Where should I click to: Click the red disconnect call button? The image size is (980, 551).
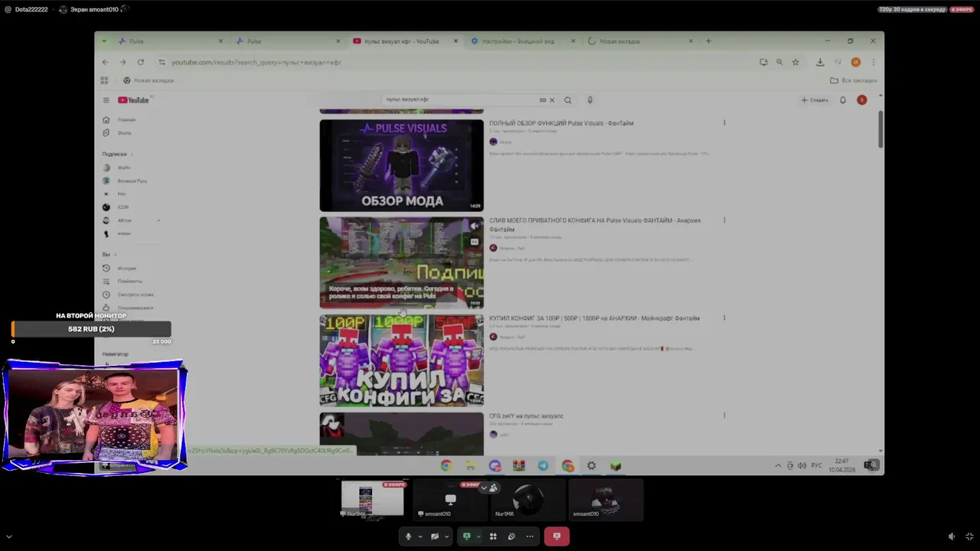557,536
